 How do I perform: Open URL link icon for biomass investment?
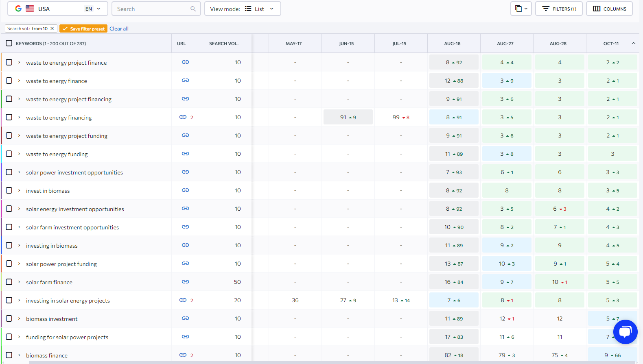click(x=185, y=318)
